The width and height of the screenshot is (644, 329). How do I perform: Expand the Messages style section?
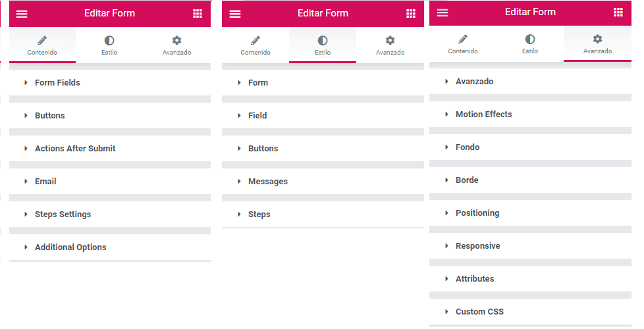[267, 182]
